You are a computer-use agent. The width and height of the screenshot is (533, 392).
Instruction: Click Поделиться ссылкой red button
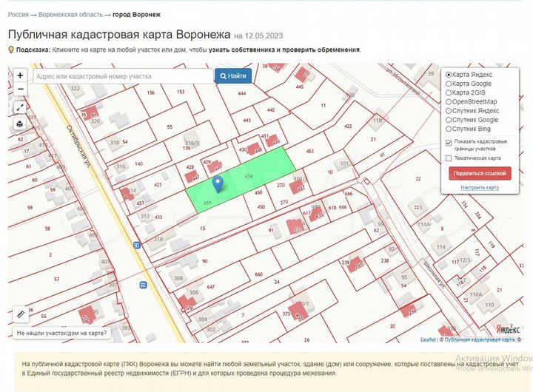click(480, 173)
